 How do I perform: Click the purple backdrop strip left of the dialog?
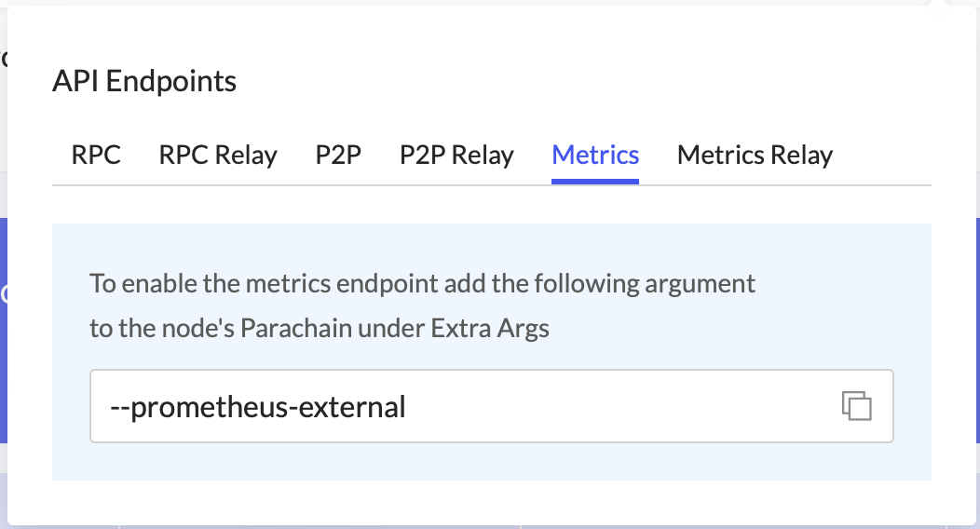coord(3,326)
